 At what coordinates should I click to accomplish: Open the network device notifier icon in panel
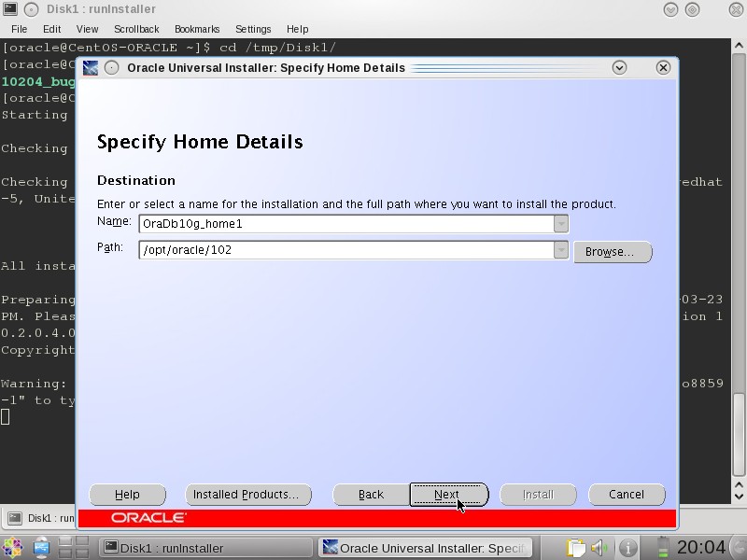click(41, 548)
